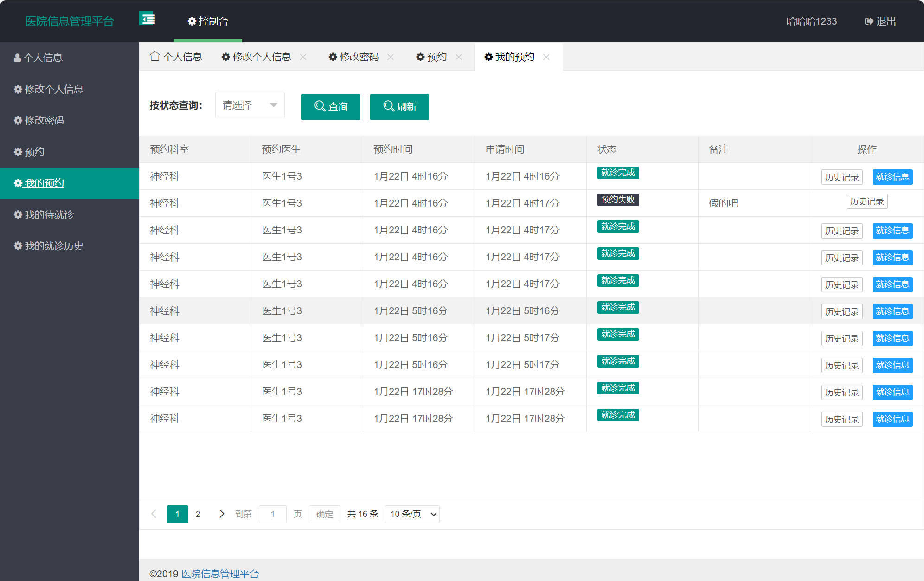Open 我的就诊历史 from the sidebar
Image resolution: width=924 pixels, height=581 pixels.
(x=53, y=245)
